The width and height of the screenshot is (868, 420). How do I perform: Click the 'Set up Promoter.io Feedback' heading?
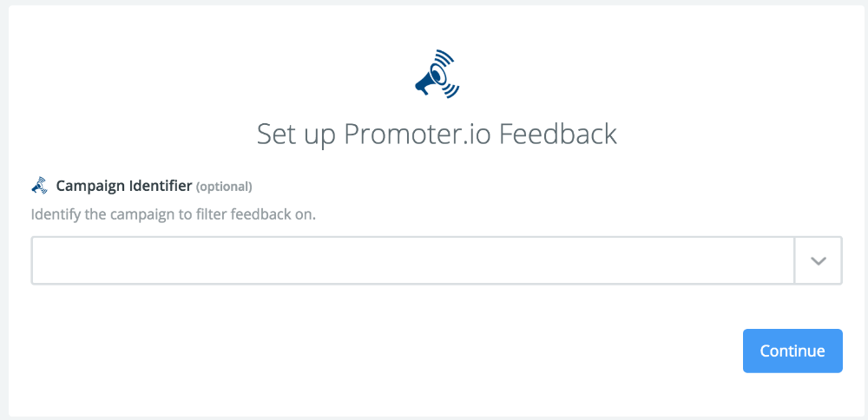coord(437,135)
